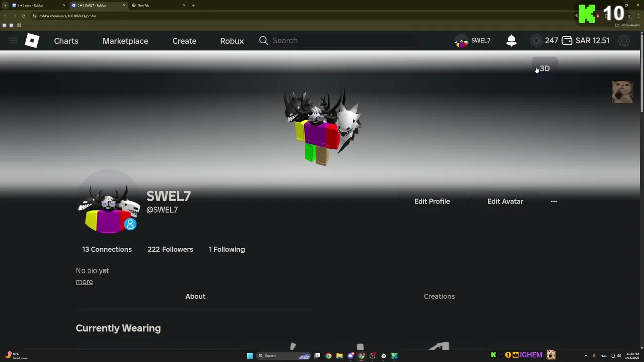
Task: Click the search magnifier icon in Roblox header
Action: [x=264, y=41]
